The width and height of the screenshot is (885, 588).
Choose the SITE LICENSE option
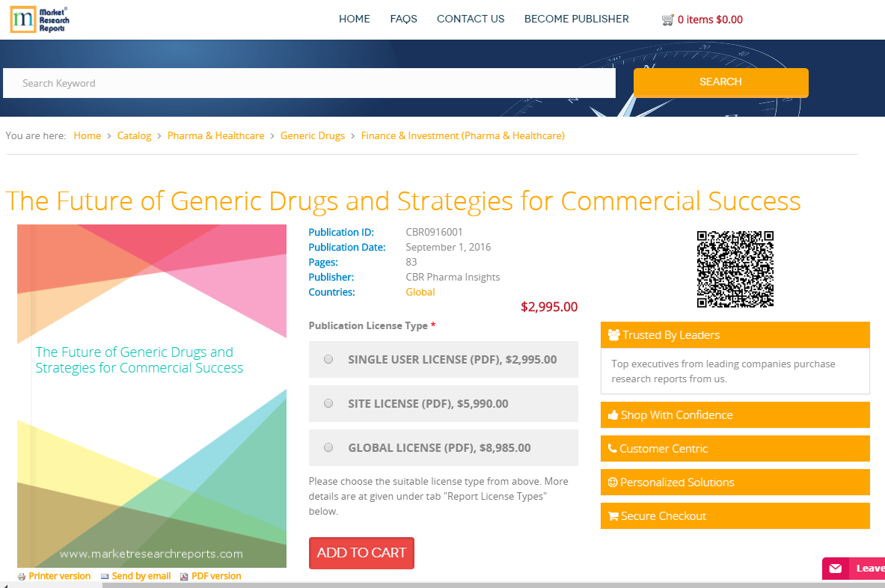click(x=328, y=403)
